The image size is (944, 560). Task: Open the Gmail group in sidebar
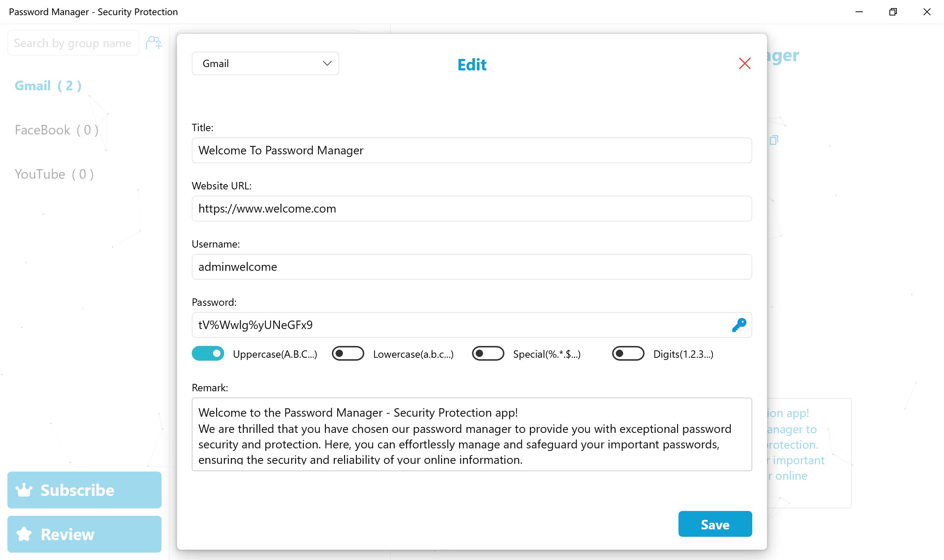click(x=48, y=86)
